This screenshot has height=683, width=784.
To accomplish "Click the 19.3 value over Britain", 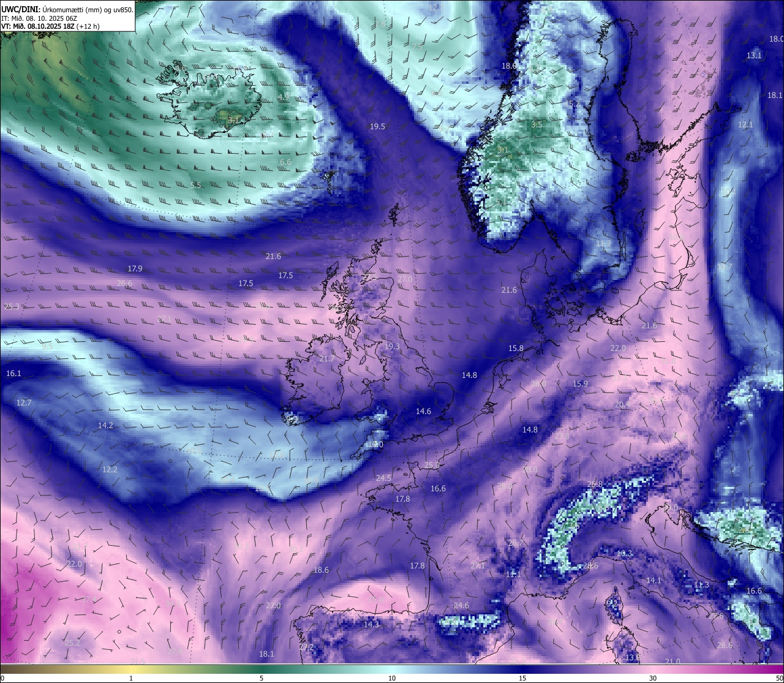I will [x=392, y=347].
